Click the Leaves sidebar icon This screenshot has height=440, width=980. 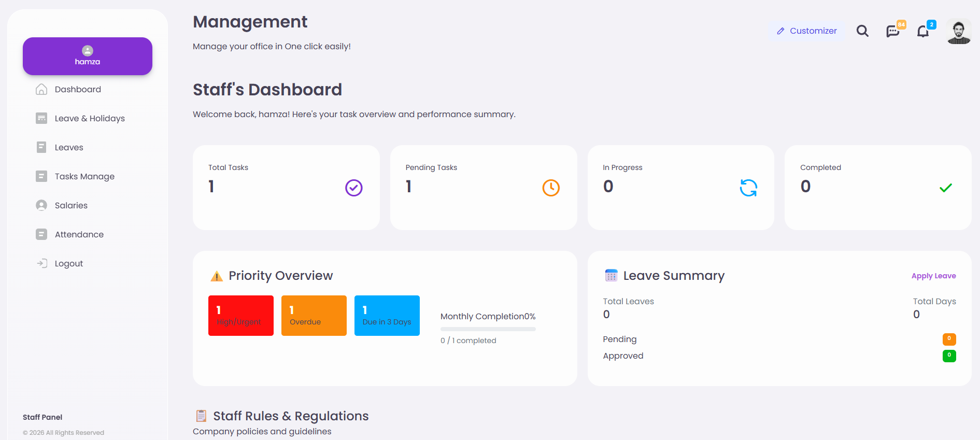pos(41,147)
